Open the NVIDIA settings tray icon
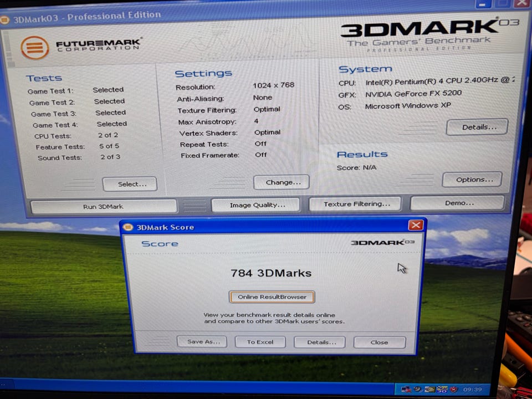 coord(430,389)
